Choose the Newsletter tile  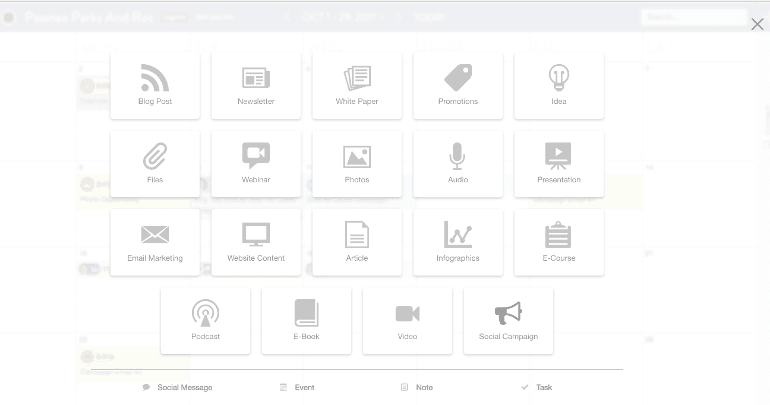click(256, 85)
